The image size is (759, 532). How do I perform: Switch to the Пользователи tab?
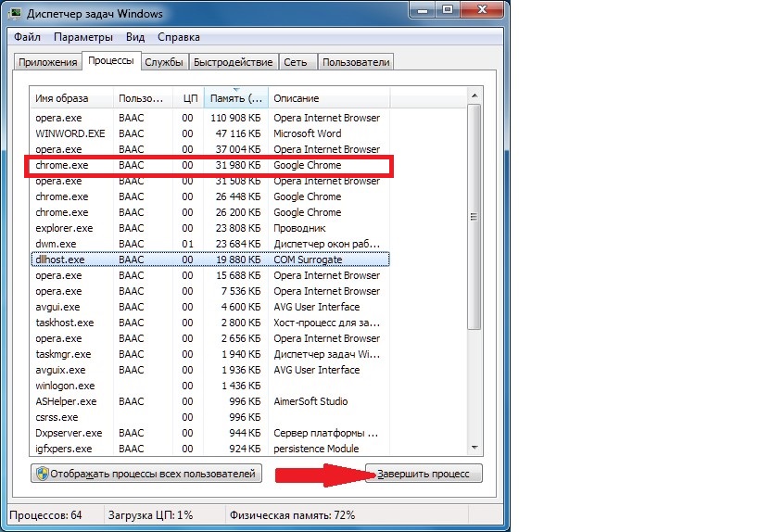pyautogui.click(x=356, y=62)
